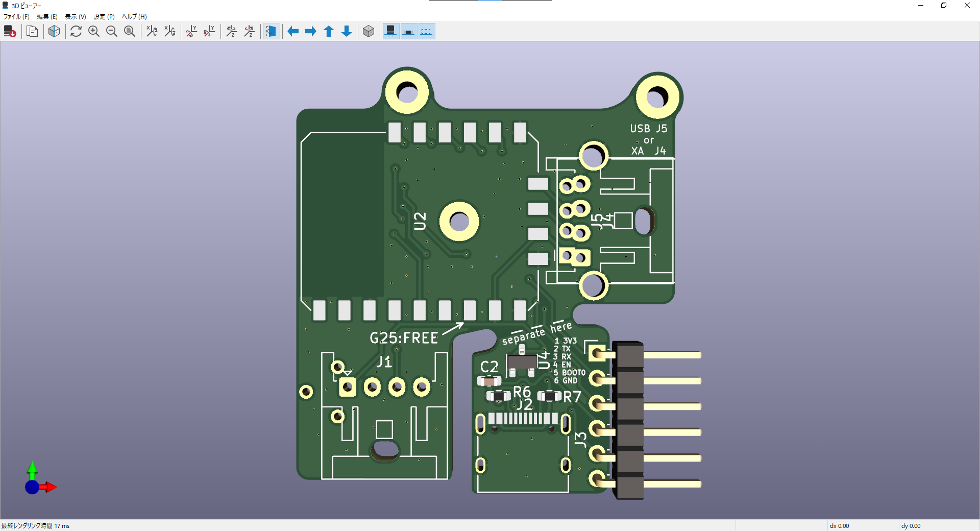Image resolution: width=980 pixels, height=531 pixels.
Task: Pan the view left with the left arrow
Action: tap(293, 31)
